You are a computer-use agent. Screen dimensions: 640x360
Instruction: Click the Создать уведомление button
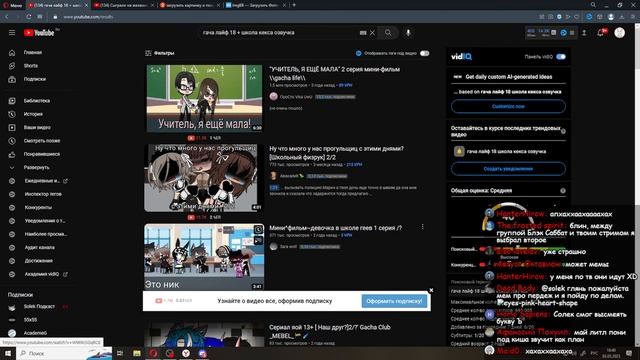click(508, 169)
